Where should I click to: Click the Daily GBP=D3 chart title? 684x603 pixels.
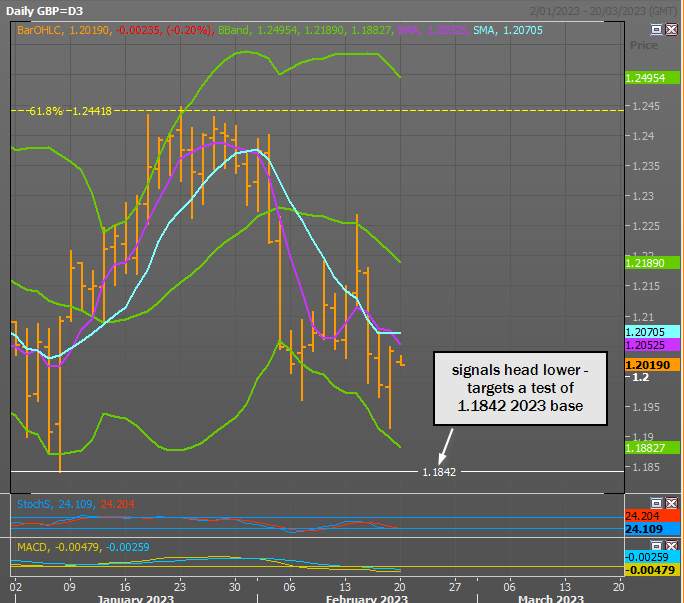tap(44, 11)
